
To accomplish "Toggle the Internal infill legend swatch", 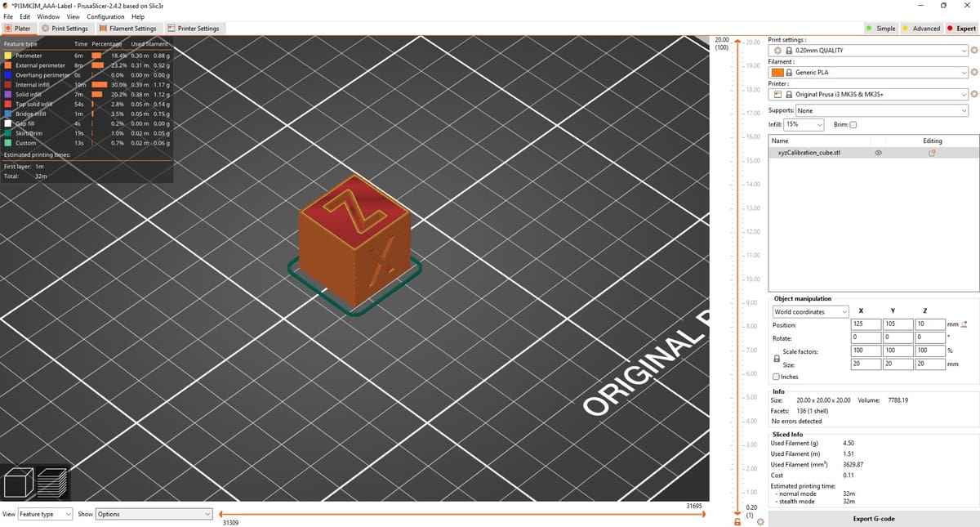I will [x=8, y=85].
